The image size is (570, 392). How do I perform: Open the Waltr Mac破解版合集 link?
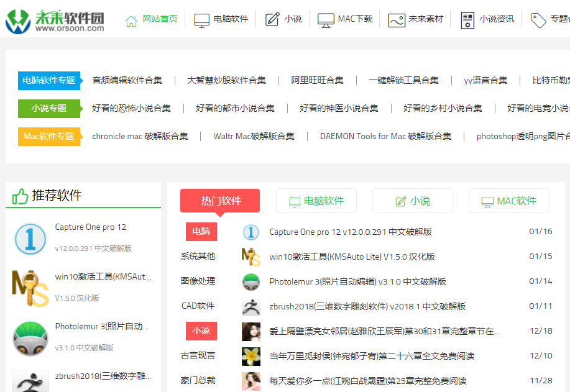(x=254, y=136)
